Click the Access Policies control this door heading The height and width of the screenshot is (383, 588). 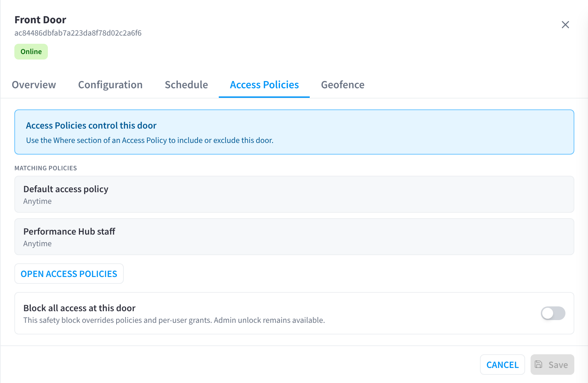pyautogui.click(x=91, y=126)
